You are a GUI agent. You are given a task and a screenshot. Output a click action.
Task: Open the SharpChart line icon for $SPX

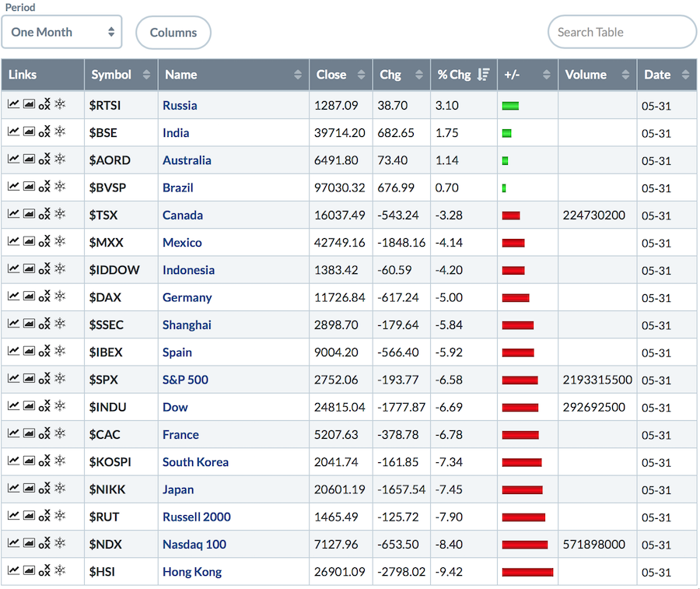[x=13, y=379]
